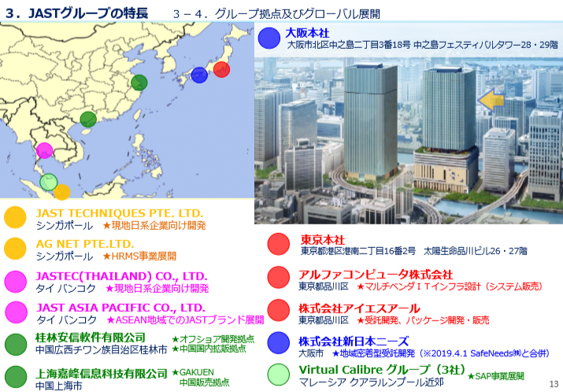Select the yellow Singapore marker on the map
The width and height of the screenshot is (563, 392).
point(62,192)
